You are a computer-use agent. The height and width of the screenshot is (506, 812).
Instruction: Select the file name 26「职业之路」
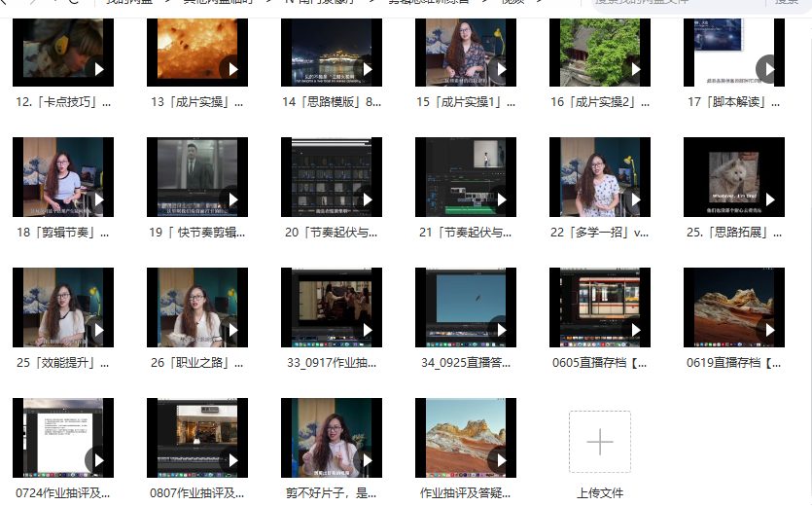[x=197, y=363]
